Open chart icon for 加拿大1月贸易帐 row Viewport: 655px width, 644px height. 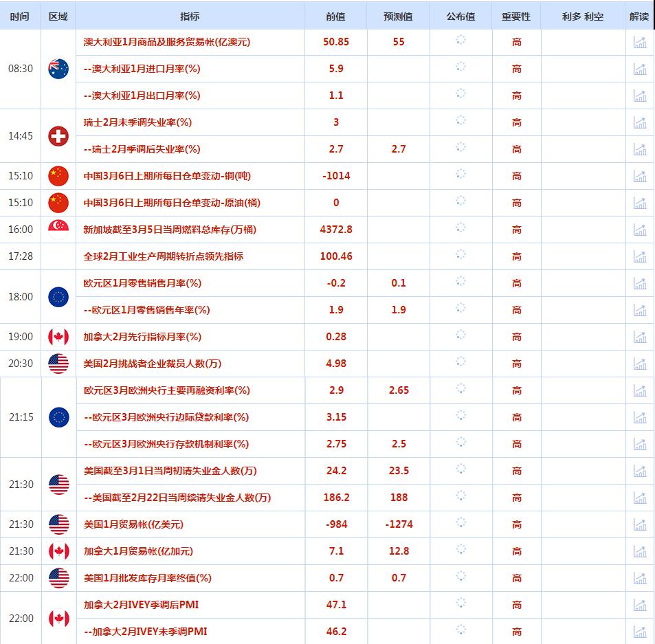[640, 551]
